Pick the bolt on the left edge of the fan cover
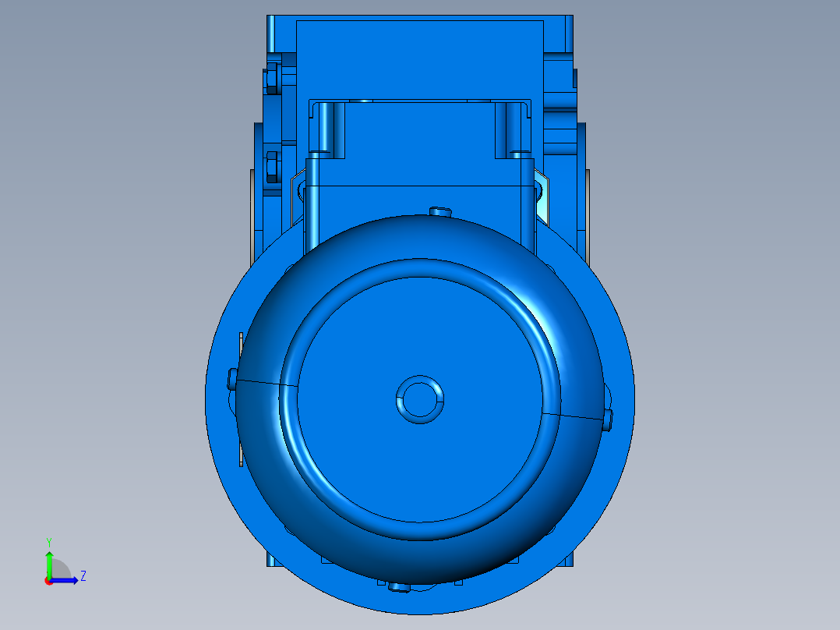 pos(232,378)
